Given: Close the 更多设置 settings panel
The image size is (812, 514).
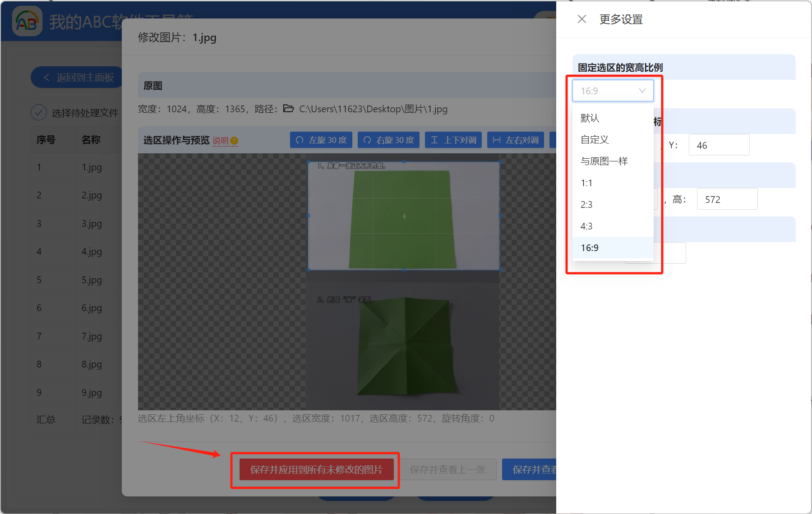Looking at the screenshot, I should point(581,19).
